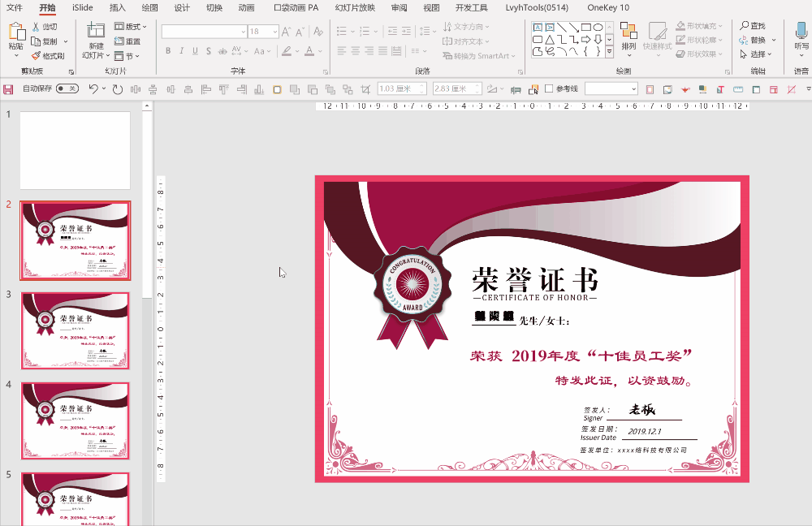Click the Clear All Formatting icon
Screen dimensions: 812x526
point(318,32)
